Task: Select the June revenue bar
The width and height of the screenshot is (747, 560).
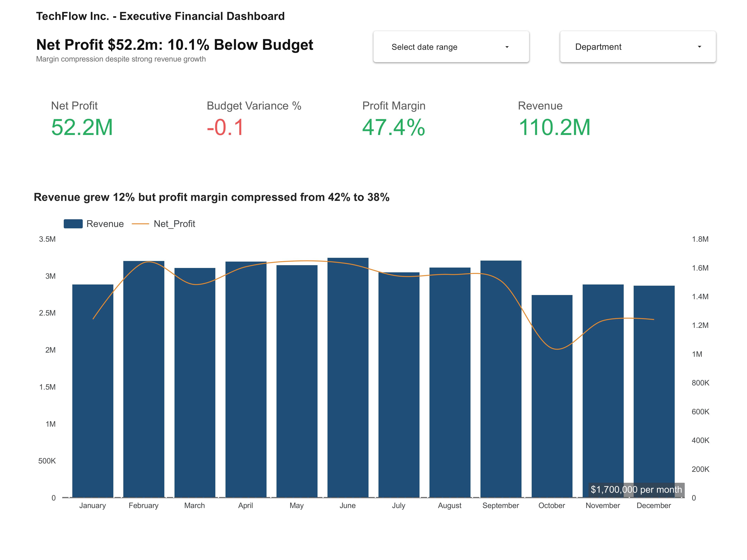Action: pyautogui.click(x=348, y=378)
